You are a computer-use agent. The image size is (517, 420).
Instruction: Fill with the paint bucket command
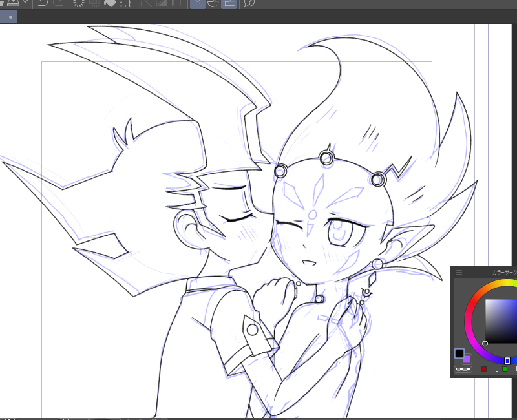110,3
